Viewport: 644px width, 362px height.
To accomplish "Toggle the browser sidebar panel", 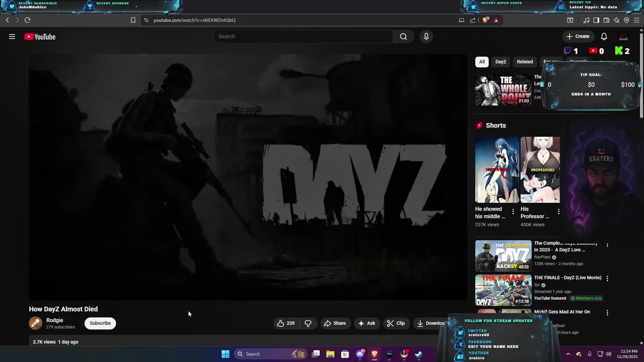I will [x=596, y=20].
